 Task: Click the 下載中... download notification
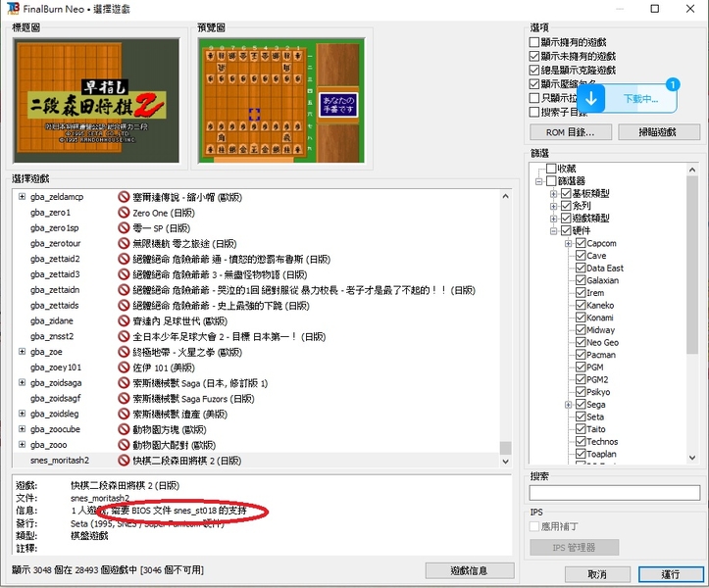coord(627,99)
